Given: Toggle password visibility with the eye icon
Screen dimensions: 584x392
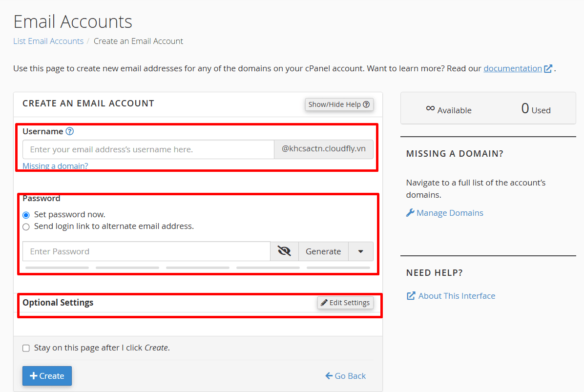Looking at the screenshot, I should pyautogui.click(x=284, y=250).
